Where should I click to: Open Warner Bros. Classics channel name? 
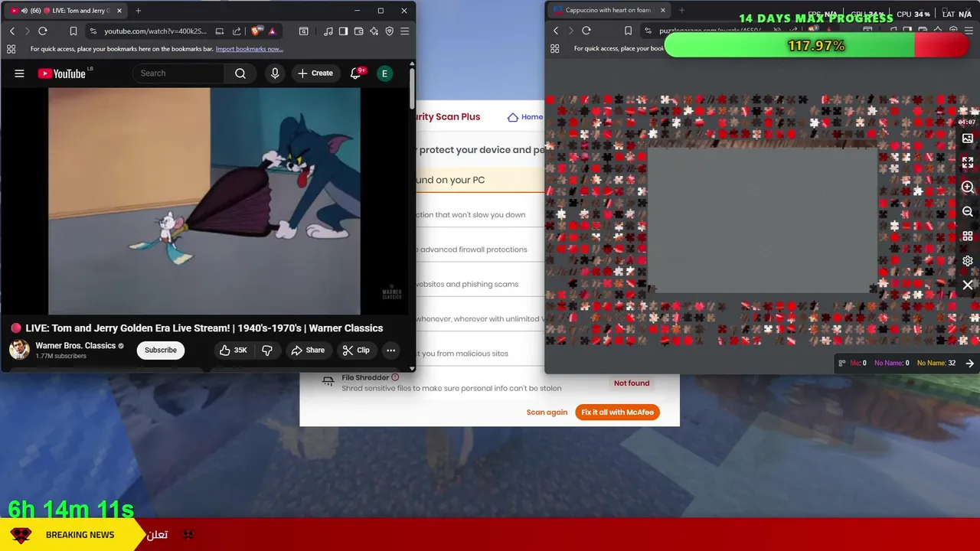(x=76, y=346)
